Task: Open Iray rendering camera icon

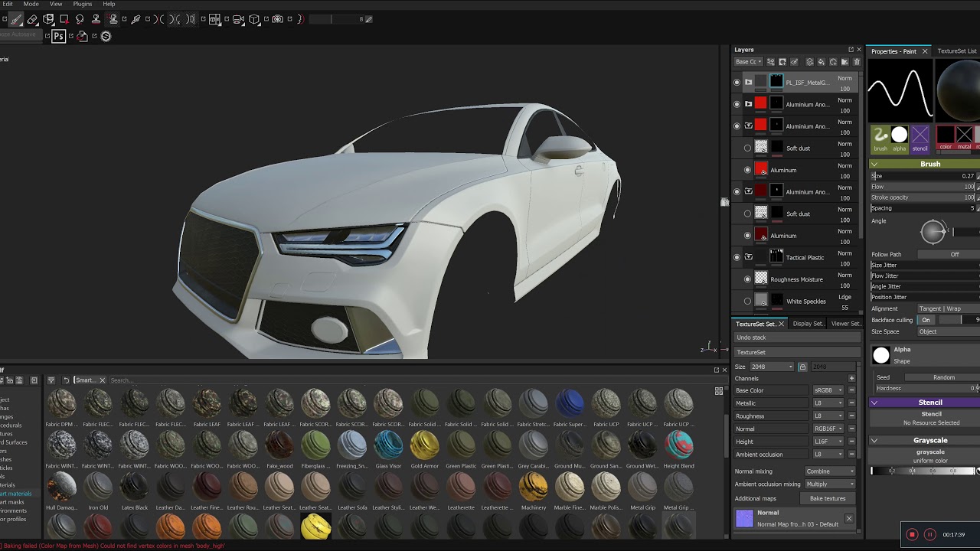Action: click(277, 19)
